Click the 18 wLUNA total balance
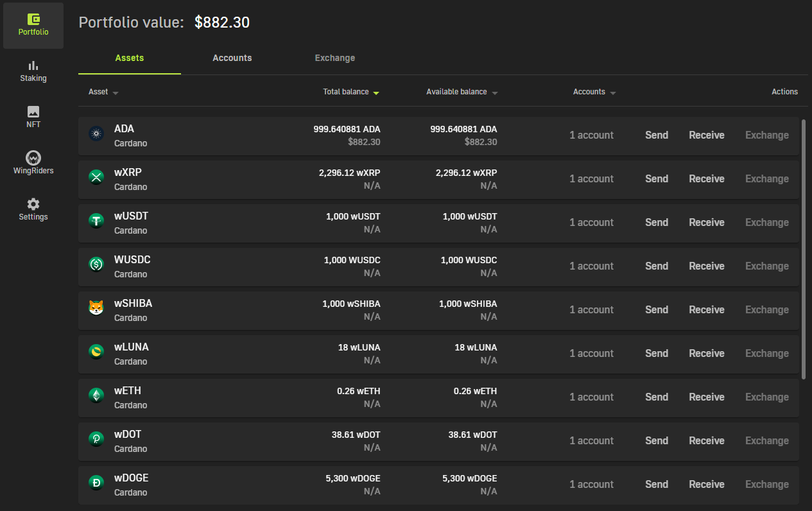Image resolution: width=812 pixels, height=511 pixels. tap(359, 347)
